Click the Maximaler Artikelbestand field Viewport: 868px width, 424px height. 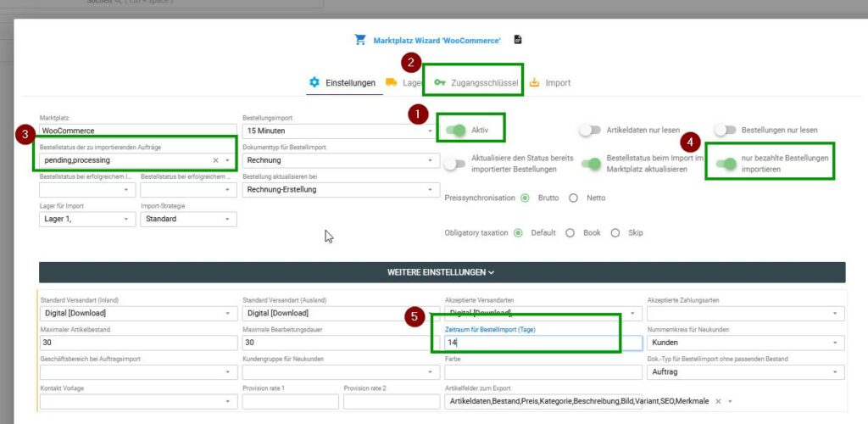tap(138, 343)
